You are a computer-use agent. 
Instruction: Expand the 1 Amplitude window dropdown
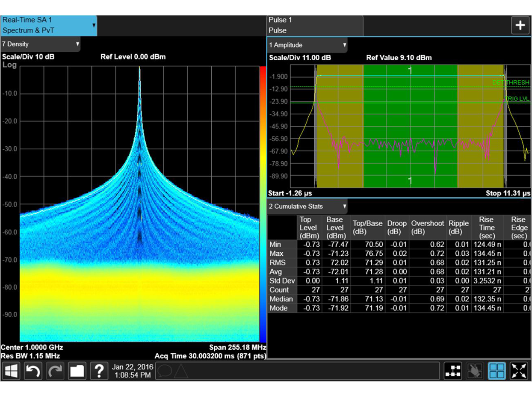pyautogui.click(x=307, y=45)
